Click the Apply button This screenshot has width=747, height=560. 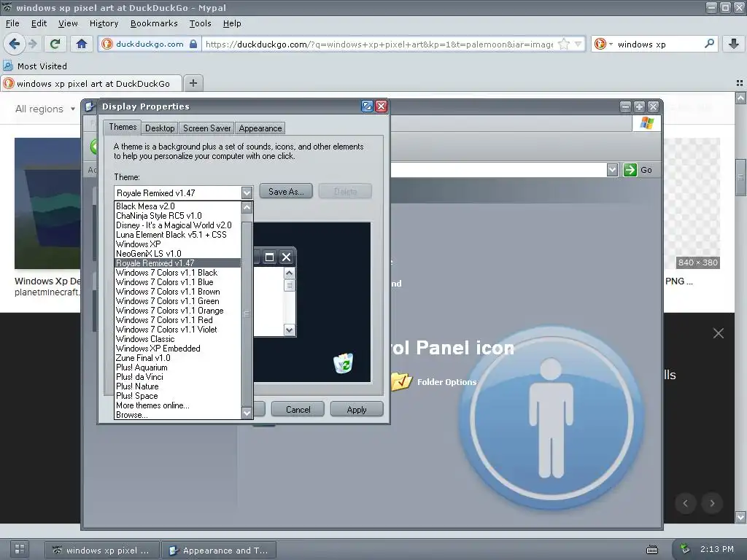(356, 410)
